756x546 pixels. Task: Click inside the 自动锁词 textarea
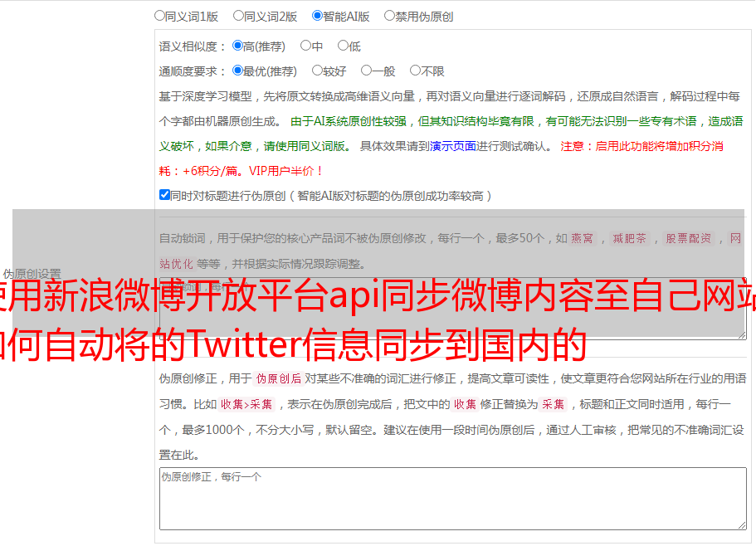click(x=453, y=309)
